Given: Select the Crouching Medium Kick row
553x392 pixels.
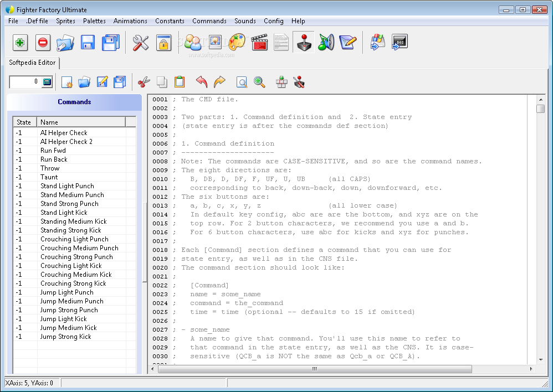Looking at the screenshot, I should click(74, 275).
